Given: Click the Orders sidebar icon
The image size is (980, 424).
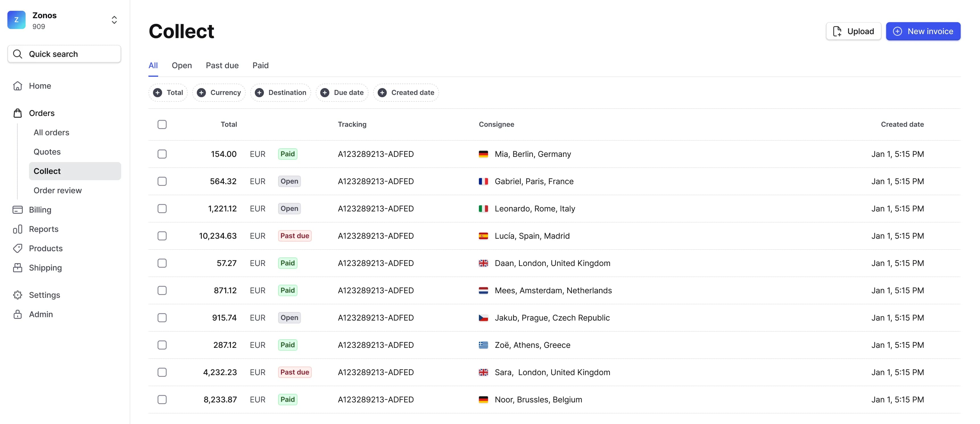Looking at the screenshot, I should (x=17, y=113).
